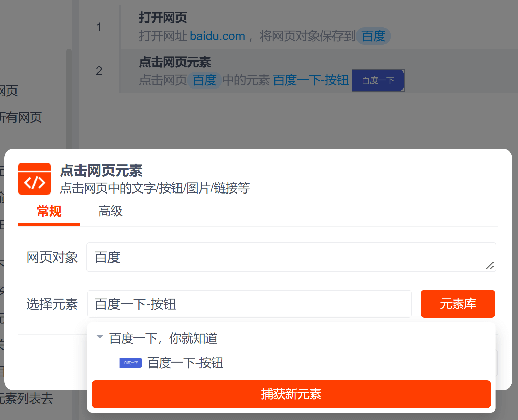The width and height of the screenshot is (518, 420).
Task: Switch to the 常规 tab
Action: click(x=49, y=211)
